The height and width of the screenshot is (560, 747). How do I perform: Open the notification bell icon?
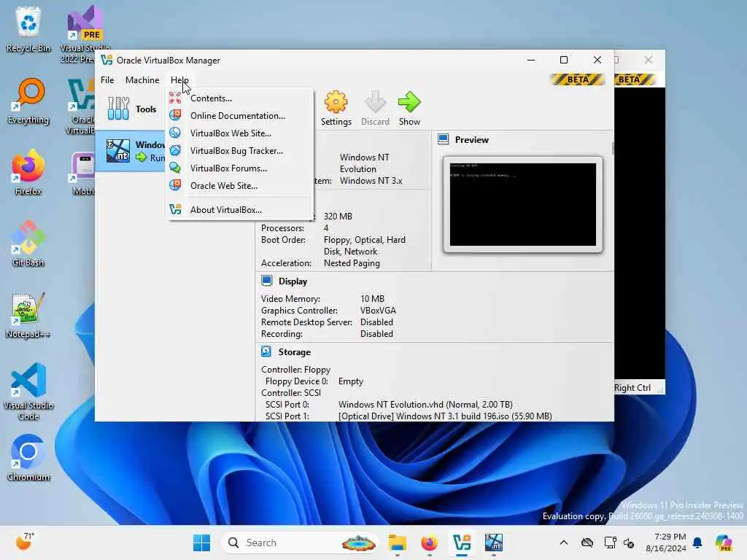click(697, 542)
